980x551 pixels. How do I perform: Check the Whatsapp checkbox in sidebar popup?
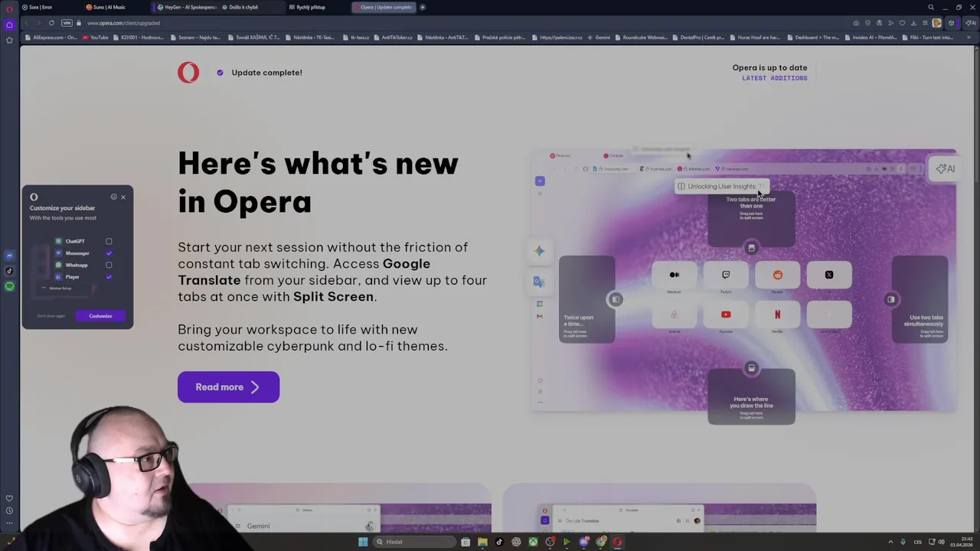pos(109,266)
